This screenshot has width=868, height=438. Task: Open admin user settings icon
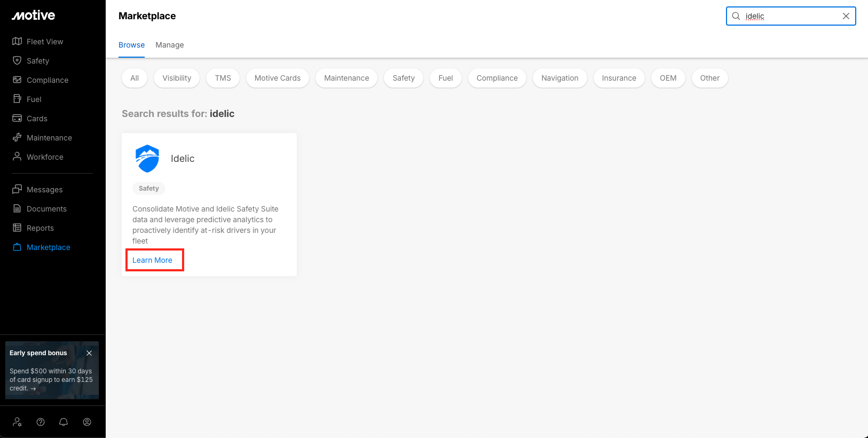(17, 422)
